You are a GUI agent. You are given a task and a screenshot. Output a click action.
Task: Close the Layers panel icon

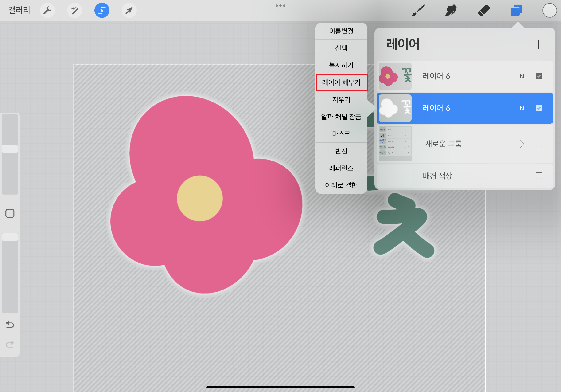pos(517,10)
